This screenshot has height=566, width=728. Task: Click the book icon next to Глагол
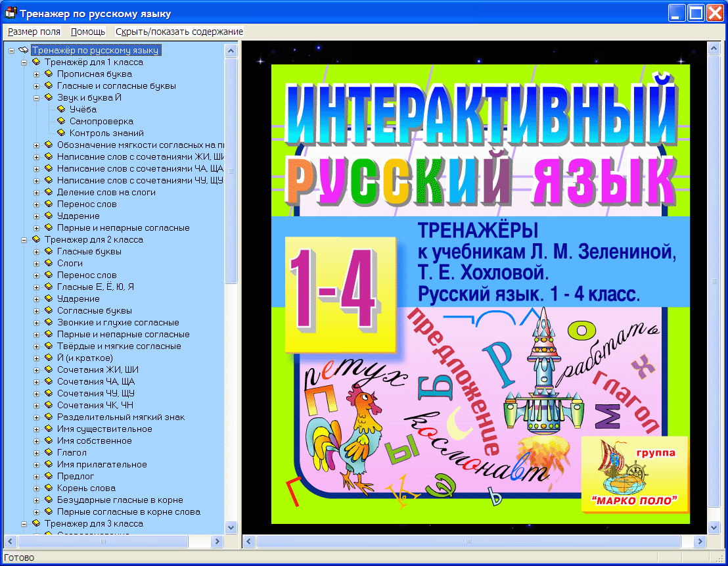pyautogui.click(x=49, y=453)
